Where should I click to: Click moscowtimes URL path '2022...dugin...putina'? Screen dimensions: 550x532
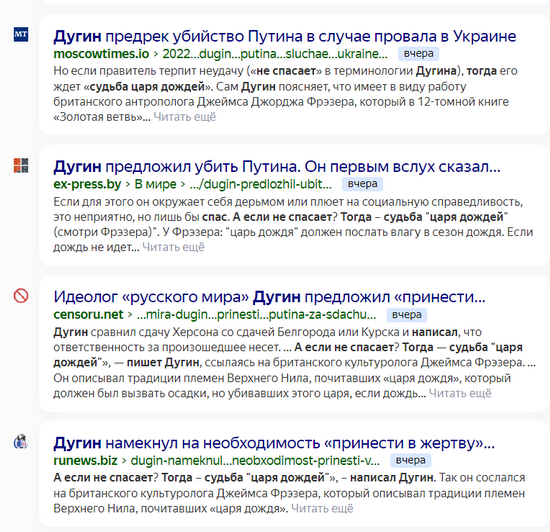click(275, 54)
